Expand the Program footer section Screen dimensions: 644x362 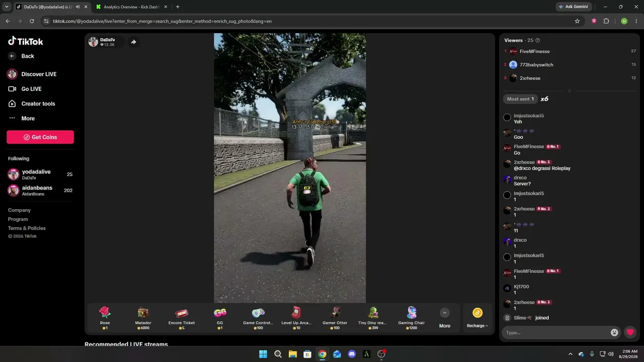pyautogui.click(x=18, y=219)
